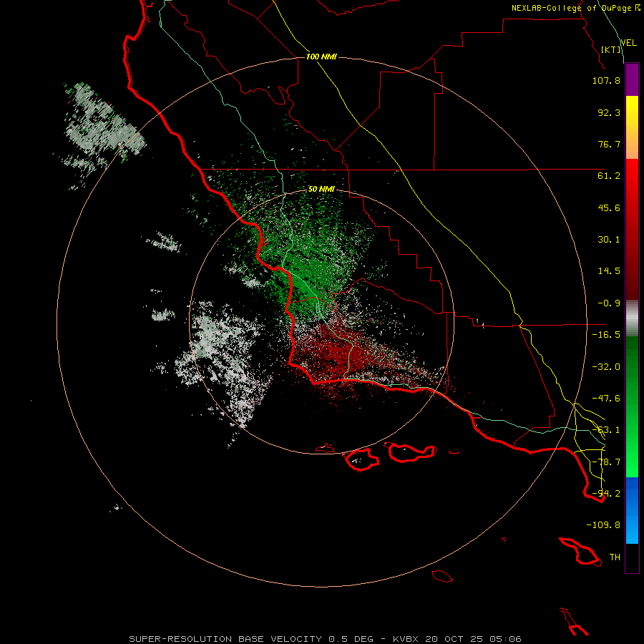Click the -109.8 legend value

[603, 525]
